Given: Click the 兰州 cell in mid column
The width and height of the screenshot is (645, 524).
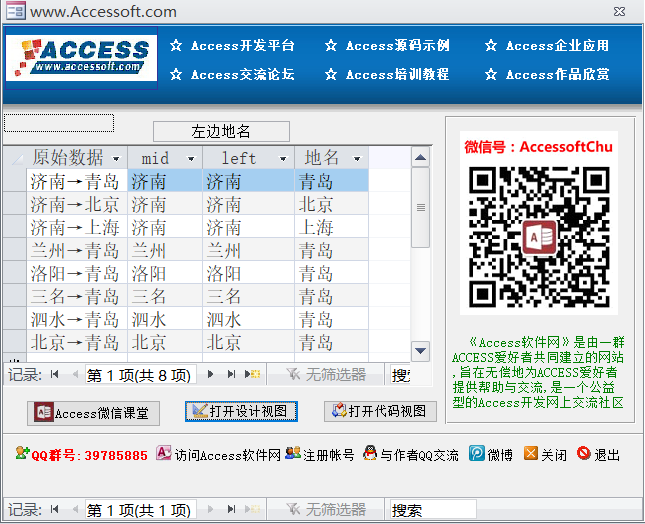Looking at the screenshot, I should click(165, 250).
